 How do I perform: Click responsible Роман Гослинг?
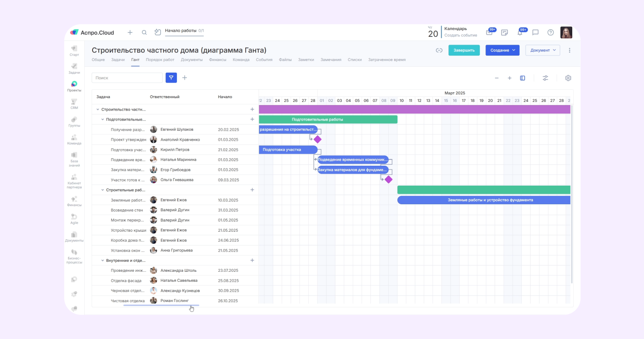pyautogui.click(x=174, y=301)
